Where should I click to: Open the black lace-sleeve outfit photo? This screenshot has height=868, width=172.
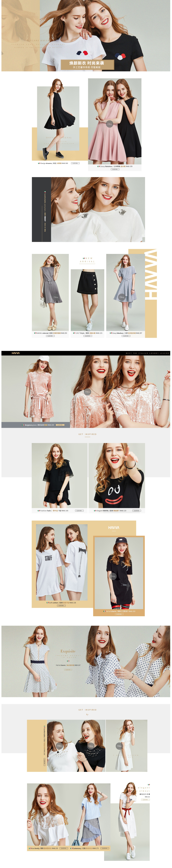tap(60, 475)
